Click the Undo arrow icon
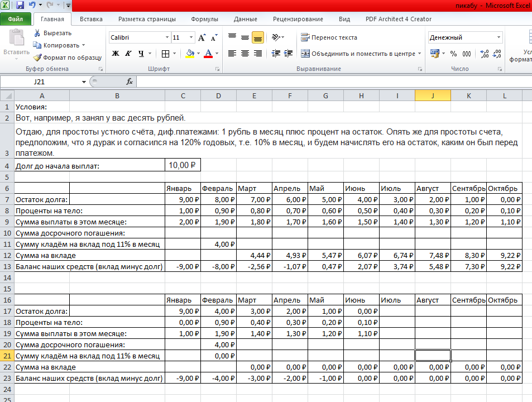The width and height of the screenshot is (532, 402). [32, 6]
